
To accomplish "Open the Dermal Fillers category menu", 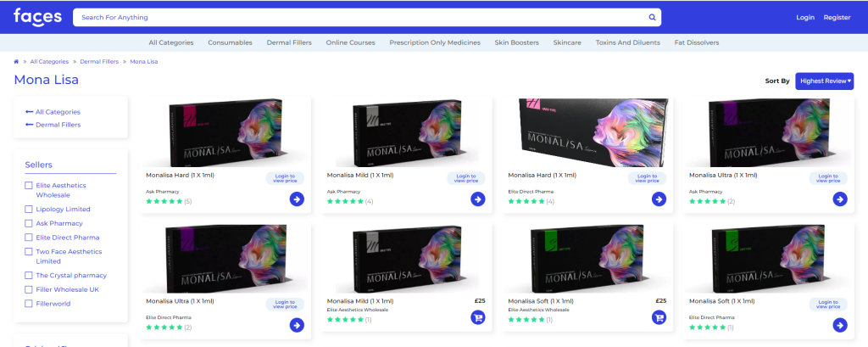I will [267, 42].
